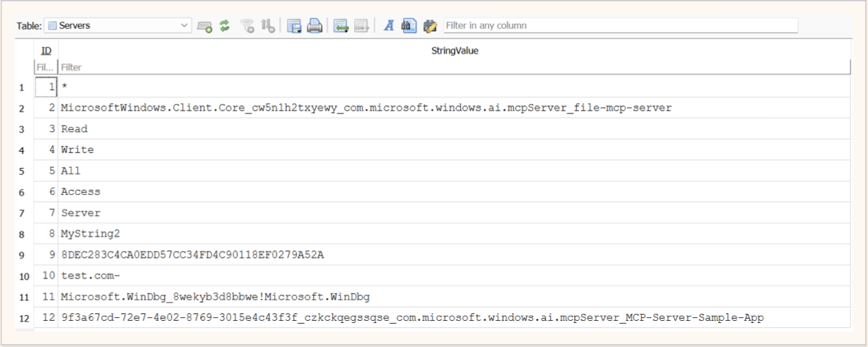Open the Table dropdown showing Servers
The height and width of the screenshot is (347, 868).
pos(117,25)
